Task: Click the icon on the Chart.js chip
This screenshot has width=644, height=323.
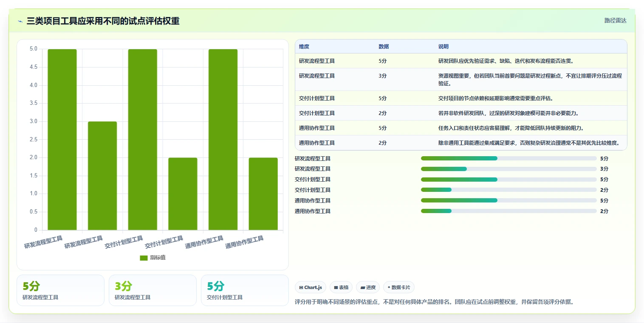Action: [x=301, y=287]
